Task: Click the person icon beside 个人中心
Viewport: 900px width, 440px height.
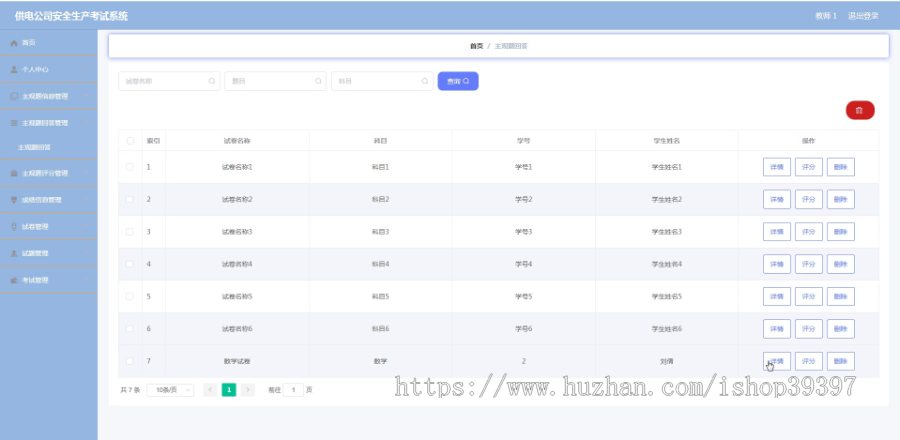Action: [14, 69]
